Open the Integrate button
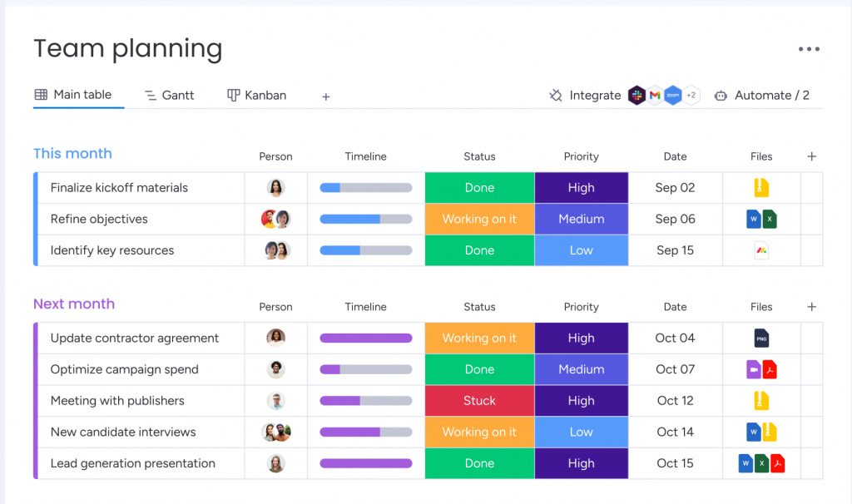Screen dimensions: 852x504 [x=585, y=96]
